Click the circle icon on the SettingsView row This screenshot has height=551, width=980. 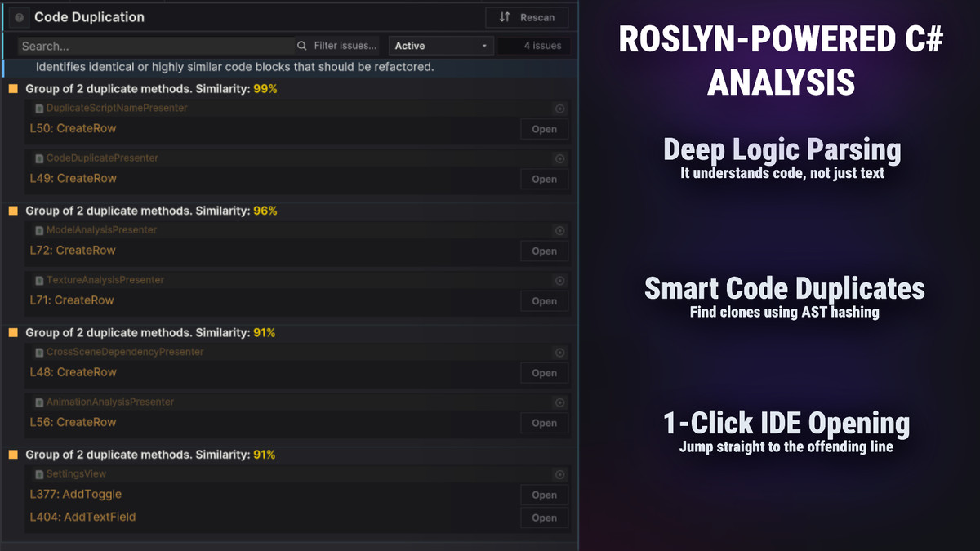[x=559, y=474]
